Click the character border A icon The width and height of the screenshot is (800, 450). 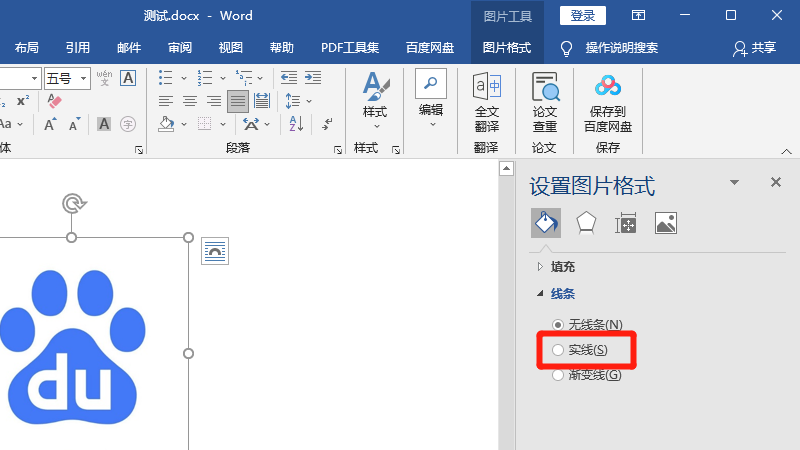pos(128,78)
